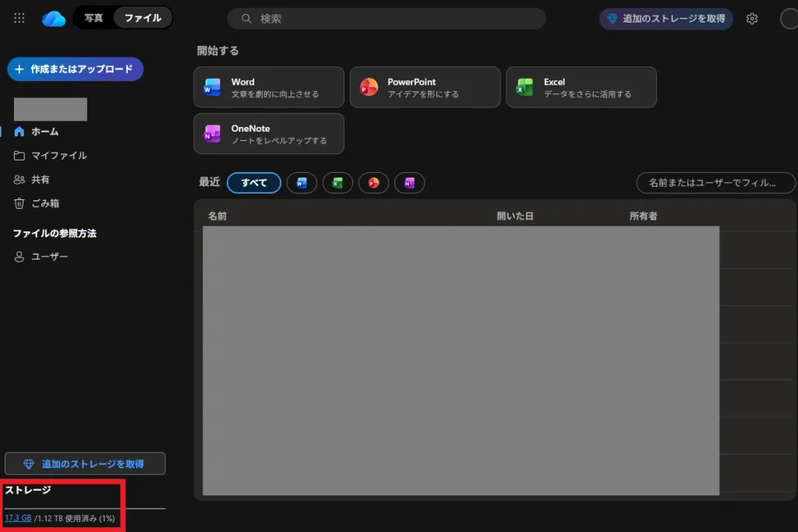Click 作成またはアップロード button

pos(76,69)
